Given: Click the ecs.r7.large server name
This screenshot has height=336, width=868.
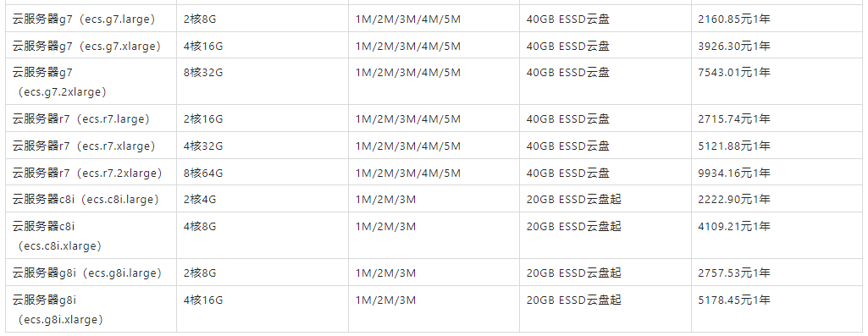Looking at the screenshot, I should point(81,119).
